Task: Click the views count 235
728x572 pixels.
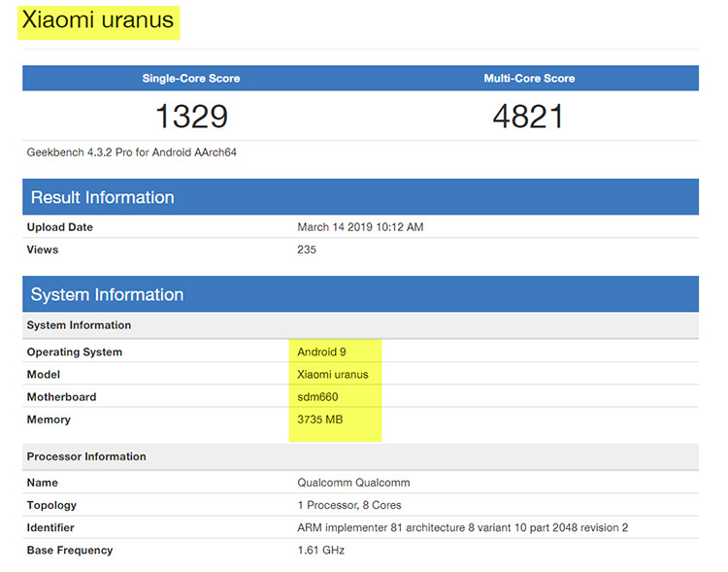Action: 307,250
